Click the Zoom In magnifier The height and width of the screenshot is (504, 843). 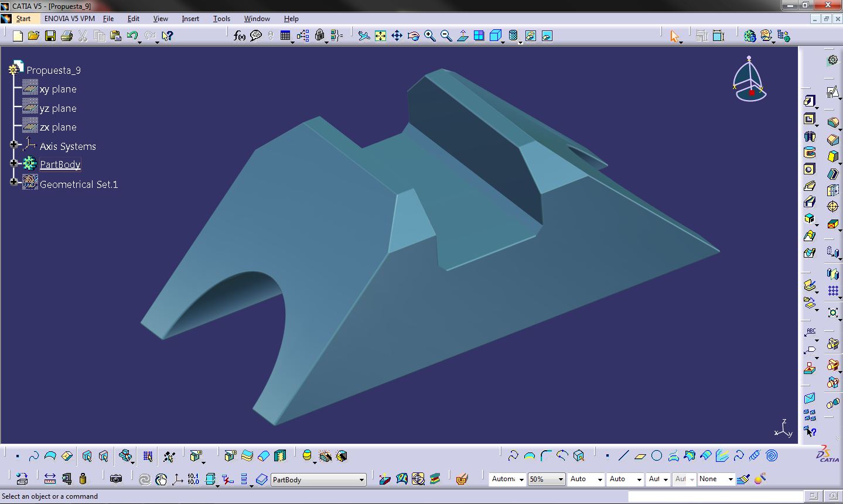tap(429, 36)
